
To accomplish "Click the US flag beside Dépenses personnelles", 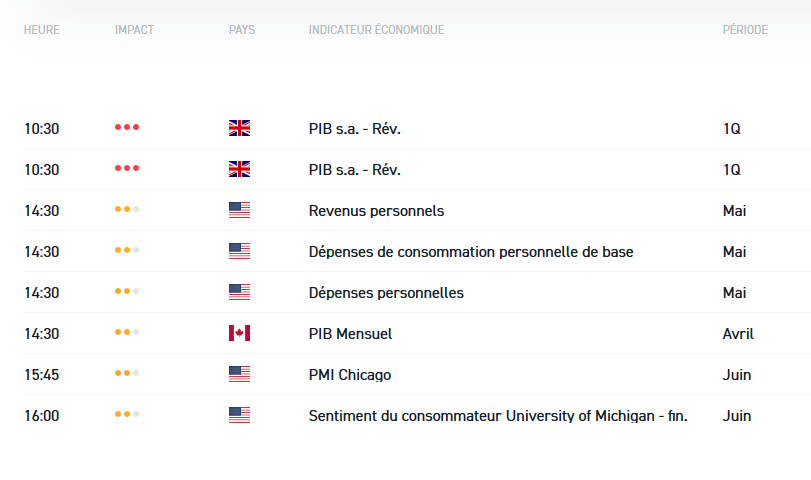I will pos(239,292).
